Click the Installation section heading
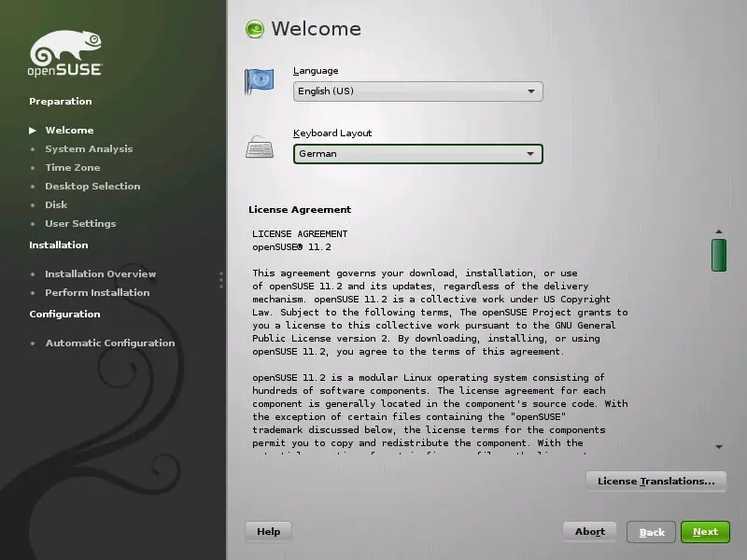The height and width of the screenshot is (560, 747). click(59, 245)
